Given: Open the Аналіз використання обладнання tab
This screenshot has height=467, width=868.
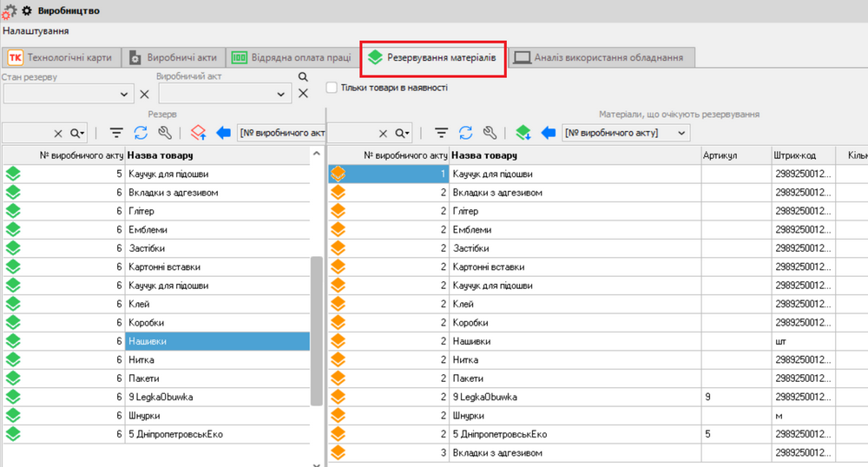Looking at the screenshot, I should tap(599, 57).
